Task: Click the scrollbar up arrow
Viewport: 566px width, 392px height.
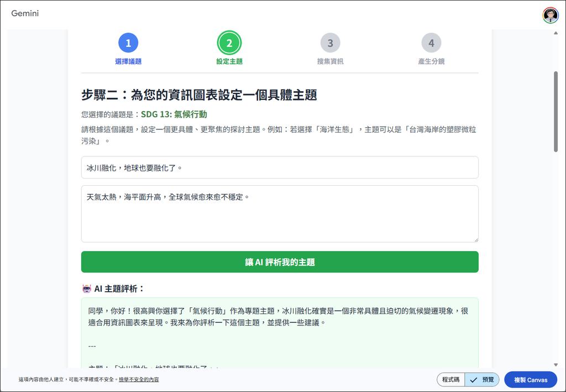Action: click(556, 33)
